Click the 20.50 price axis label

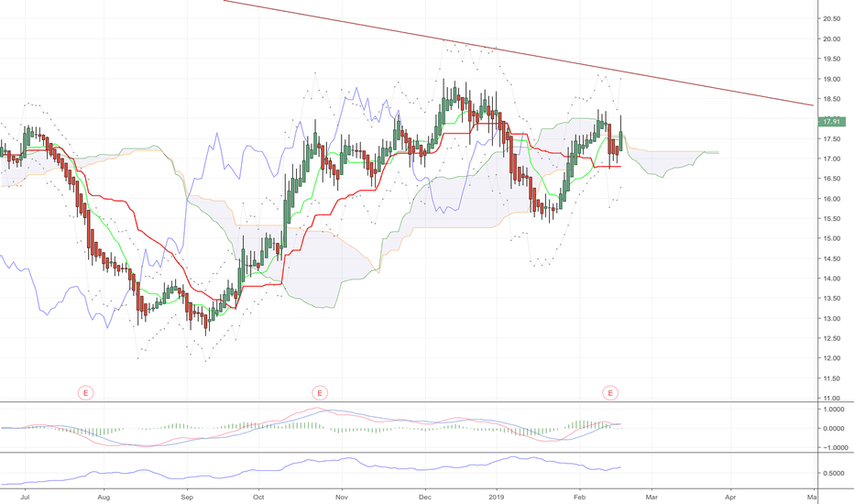[831, 19]
